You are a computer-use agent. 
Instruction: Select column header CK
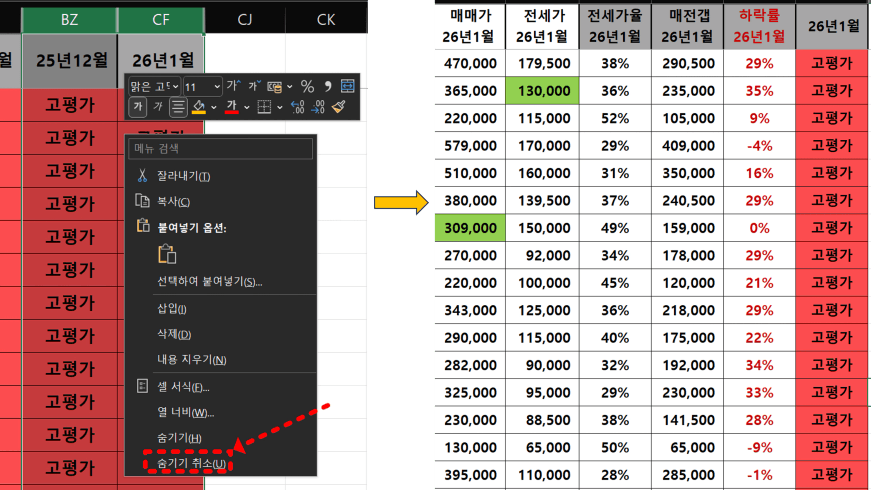click(326, 20)
